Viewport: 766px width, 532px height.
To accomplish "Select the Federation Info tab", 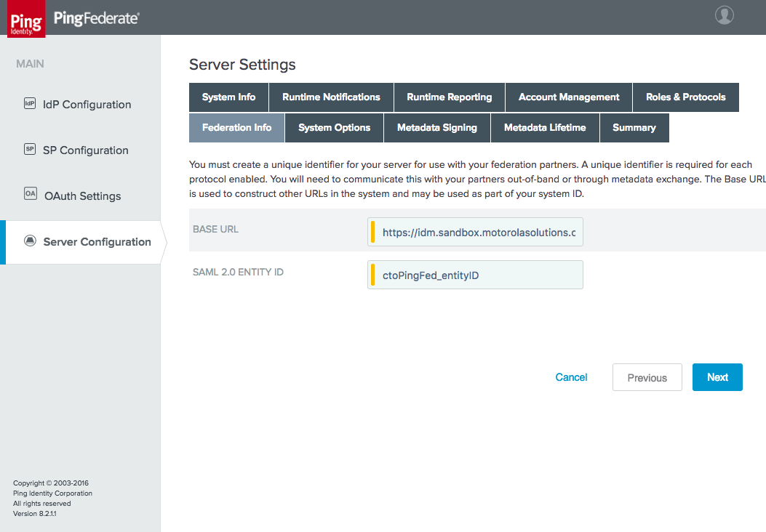I will [236, 127].
